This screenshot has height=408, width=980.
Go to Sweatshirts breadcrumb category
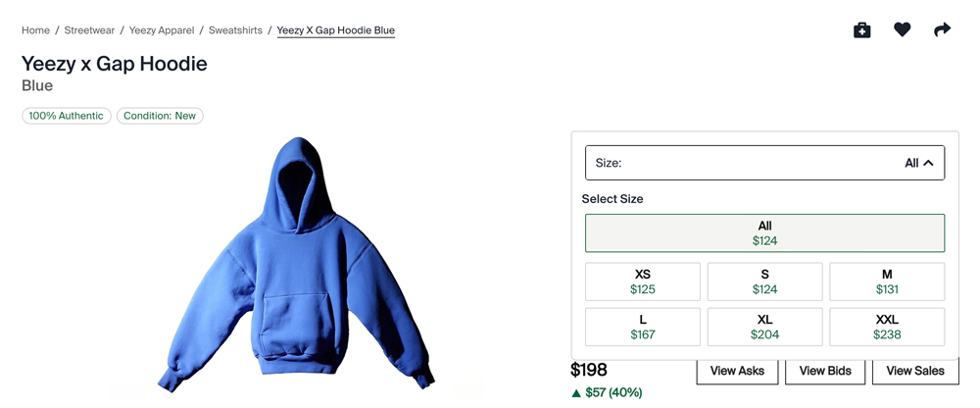point(235,30)
